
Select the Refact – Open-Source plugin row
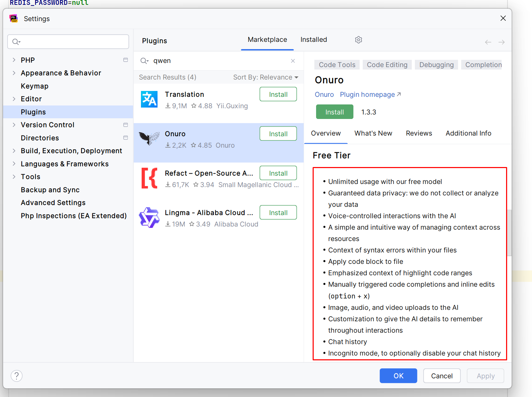[219, 182]
